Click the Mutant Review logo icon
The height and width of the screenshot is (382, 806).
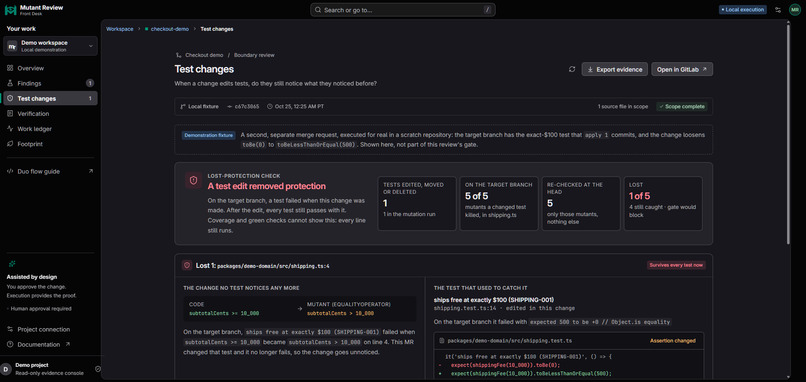pos(10,10)
